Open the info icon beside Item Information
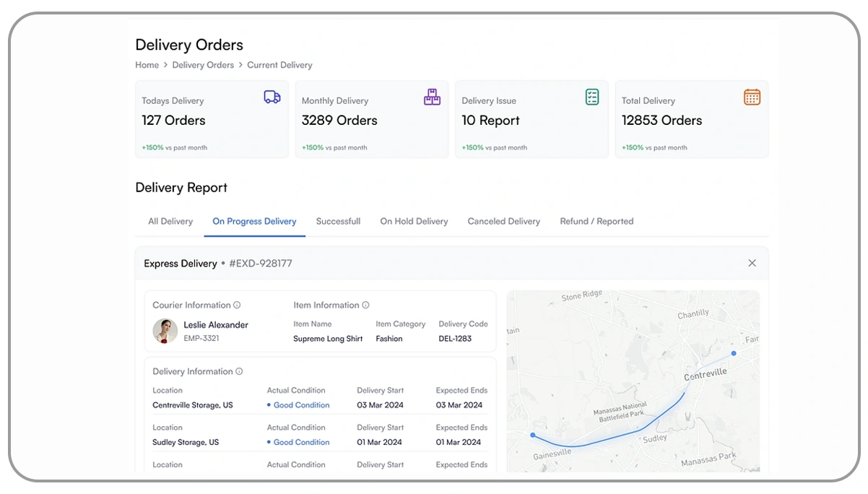 [x=367, y=305]
